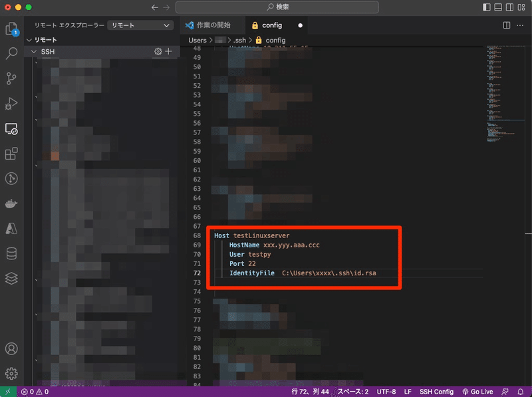
Task: Toggle secondary side bar visibility
Action: pyautogui.click(x=509, y=7)
